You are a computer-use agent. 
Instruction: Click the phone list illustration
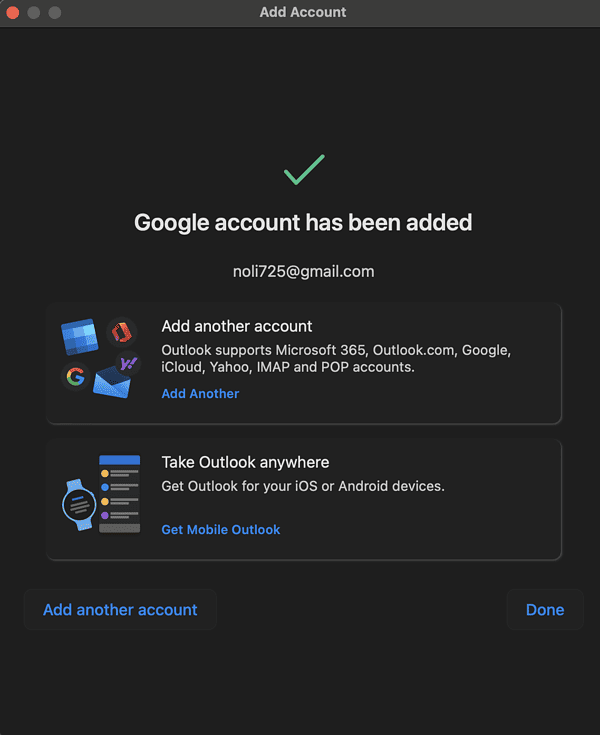click(120, 493)
